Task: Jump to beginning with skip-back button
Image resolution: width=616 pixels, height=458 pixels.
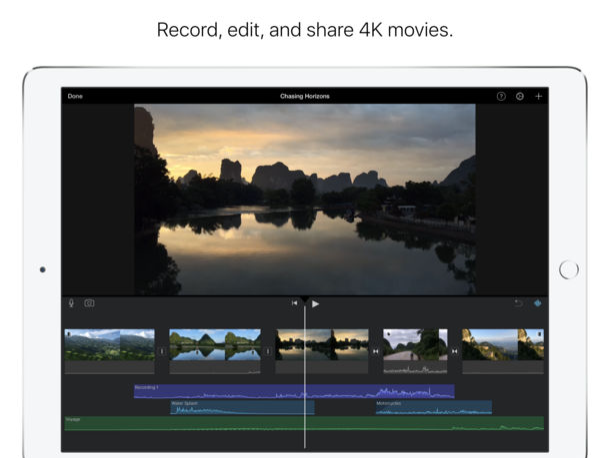Action: [295, 303]
